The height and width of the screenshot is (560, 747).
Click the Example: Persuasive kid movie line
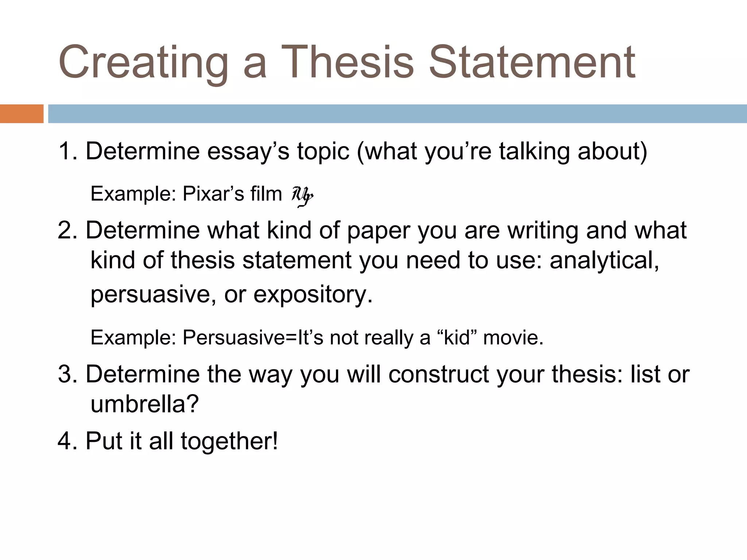click(317, 338)
